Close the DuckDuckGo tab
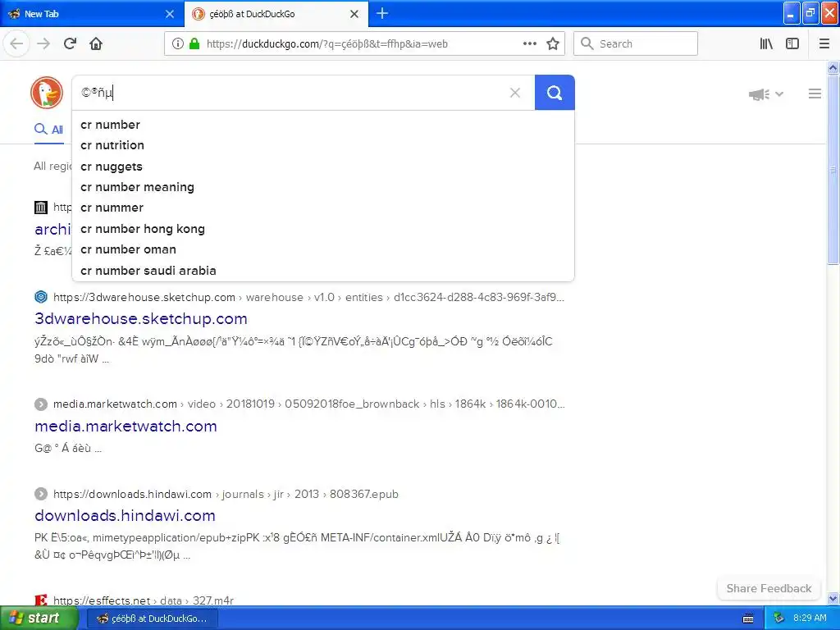The height and width of the screenshot is (630, 840). pyautogui.click(x=354, y=14)
